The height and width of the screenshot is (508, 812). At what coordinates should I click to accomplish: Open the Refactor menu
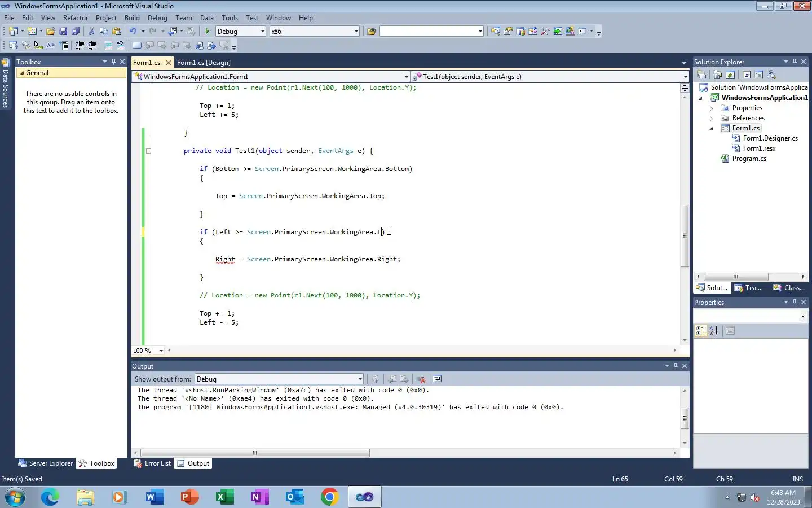point(76,17)
